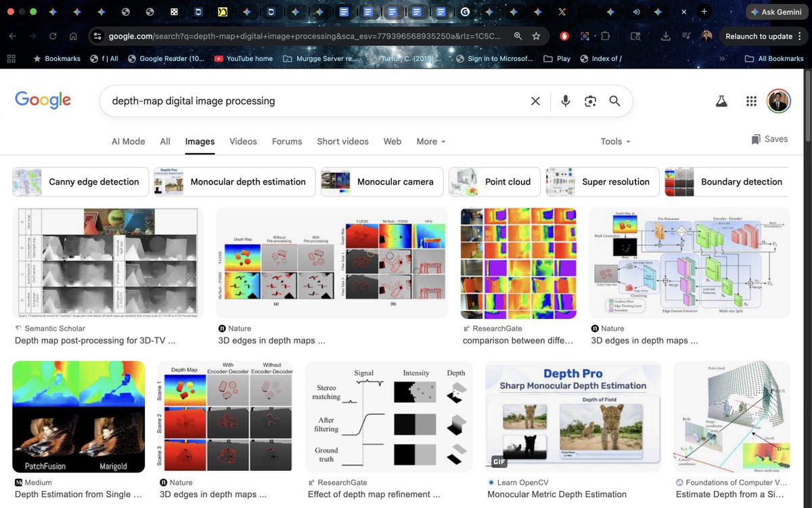Click the Google logo
The image size is (812, 508).
(x=43, y=100)
